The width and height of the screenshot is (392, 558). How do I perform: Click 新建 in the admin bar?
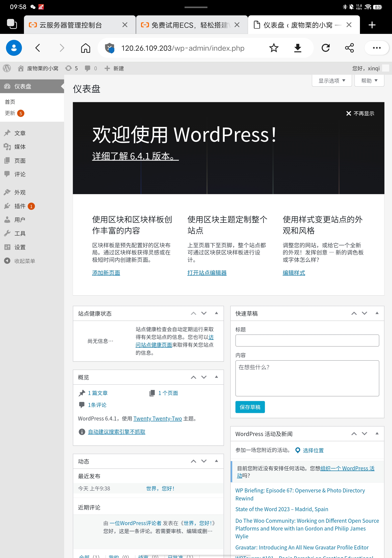pos(114,68)
